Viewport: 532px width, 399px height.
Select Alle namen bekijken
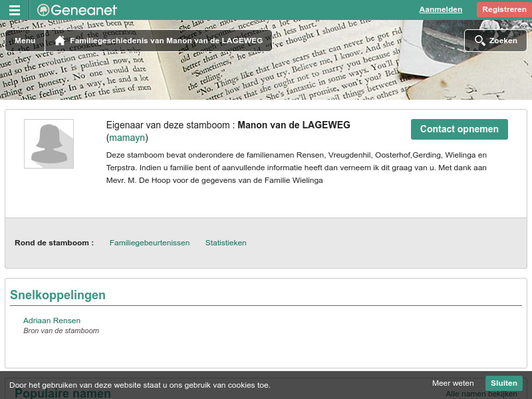(481, 394)
